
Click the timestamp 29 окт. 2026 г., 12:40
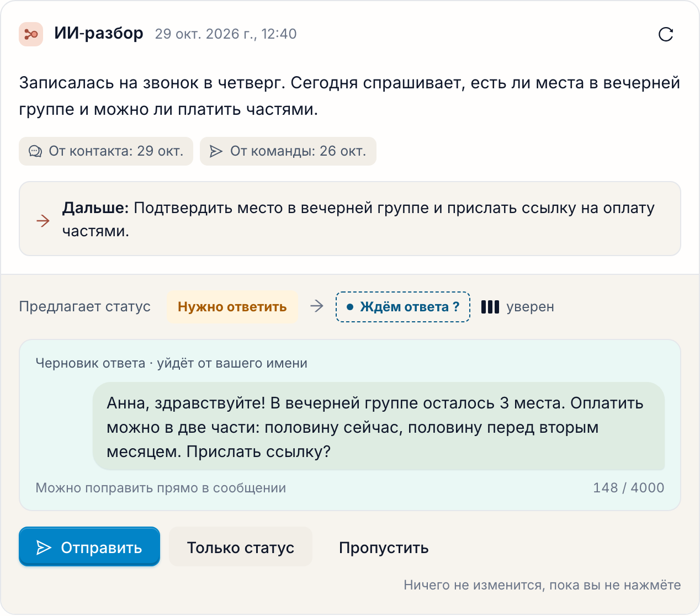tap(226, 34)
